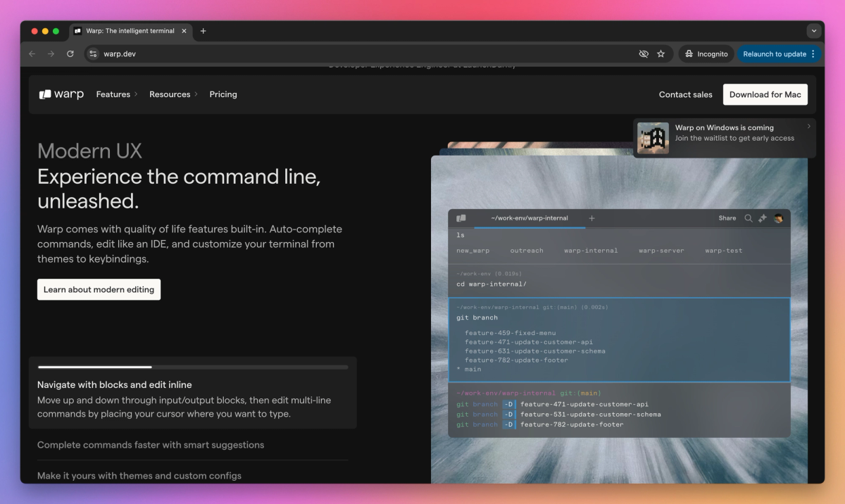Click Download for Mac button
This screenshot has width=845, height=504.
pyautogui.click(x=765, y=94)
